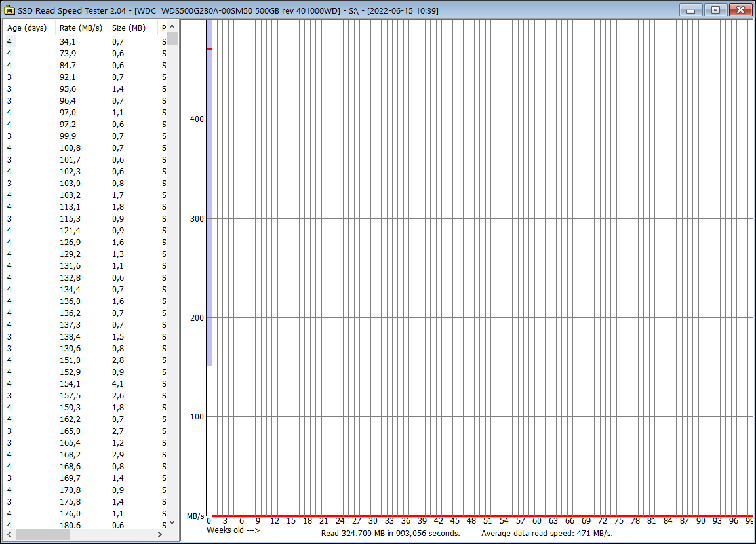Click the right arrow on the horizontal scrollbar
The width and height of the screenshot is (756, 544).
pyautogui.click(x=159, y=535)
